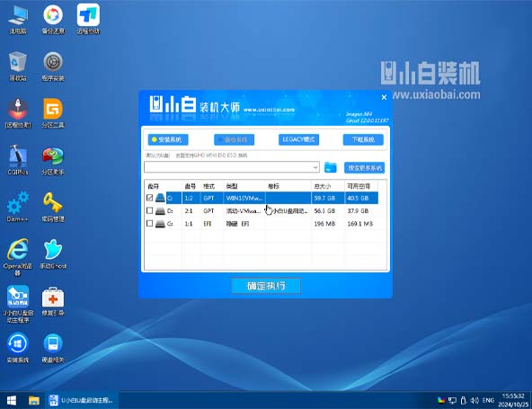The image size is (532, 409).
Task: Open the CGIPlus desktop icon
Action: 18,160
